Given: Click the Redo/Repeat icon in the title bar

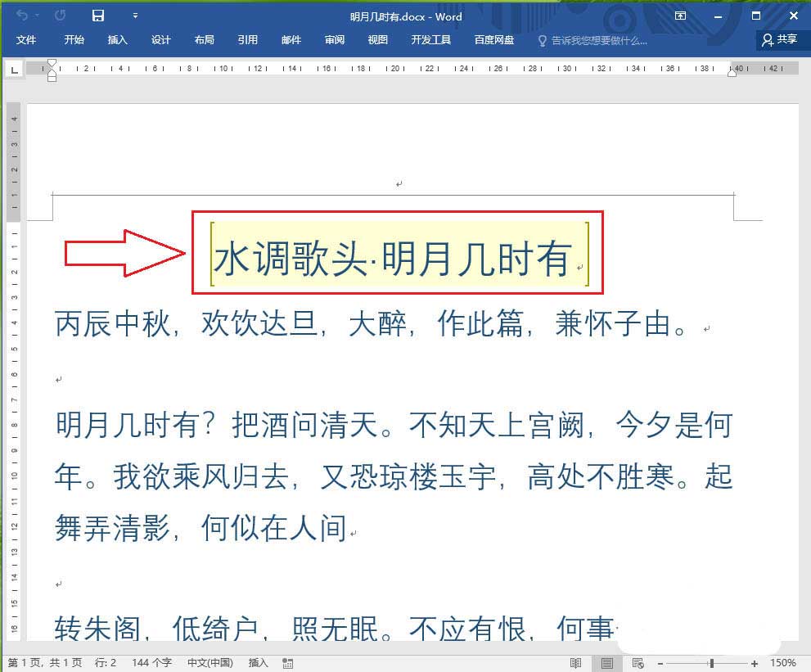Looking at the screenshot, I should (x=60, y=16).
